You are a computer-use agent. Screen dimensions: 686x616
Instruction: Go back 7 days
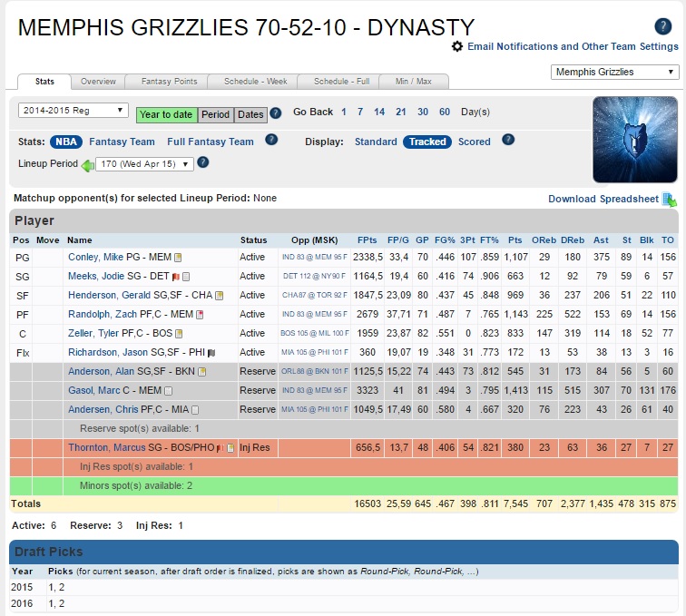(360, 112)
